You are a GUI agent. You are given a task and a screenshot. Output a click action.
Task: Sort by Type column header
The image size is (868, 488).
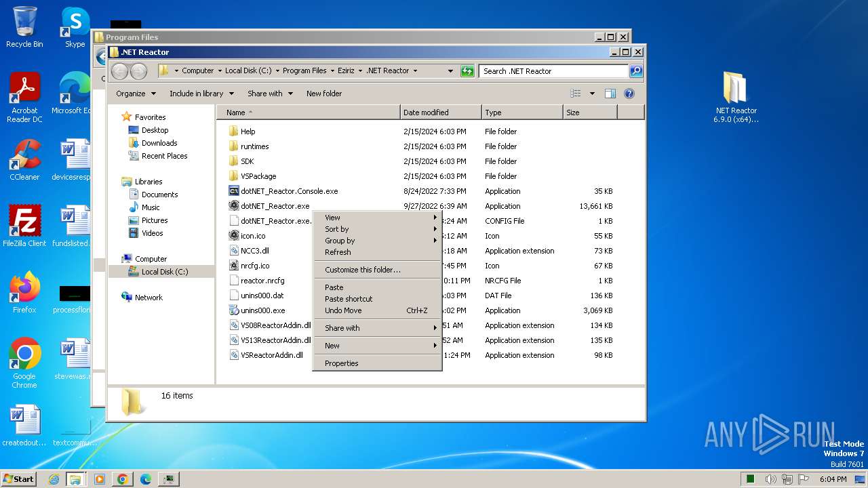tap(523, 113)
